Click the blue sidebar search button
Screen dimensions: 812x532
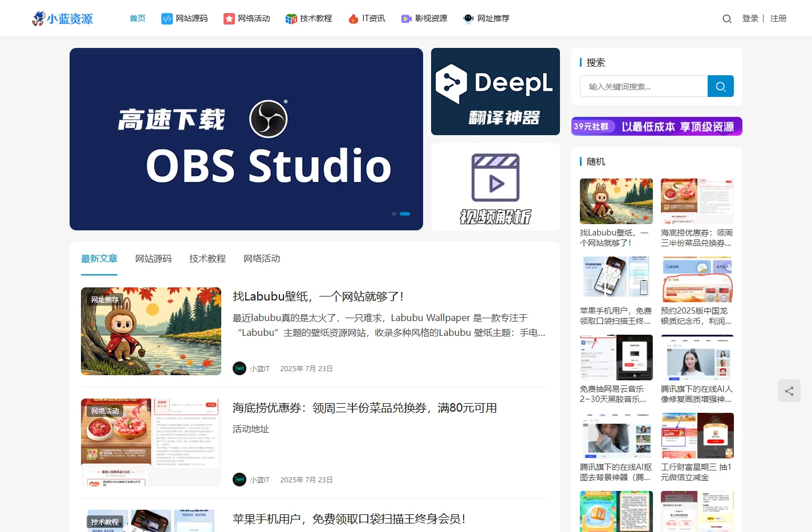click(x=721, y=86)
